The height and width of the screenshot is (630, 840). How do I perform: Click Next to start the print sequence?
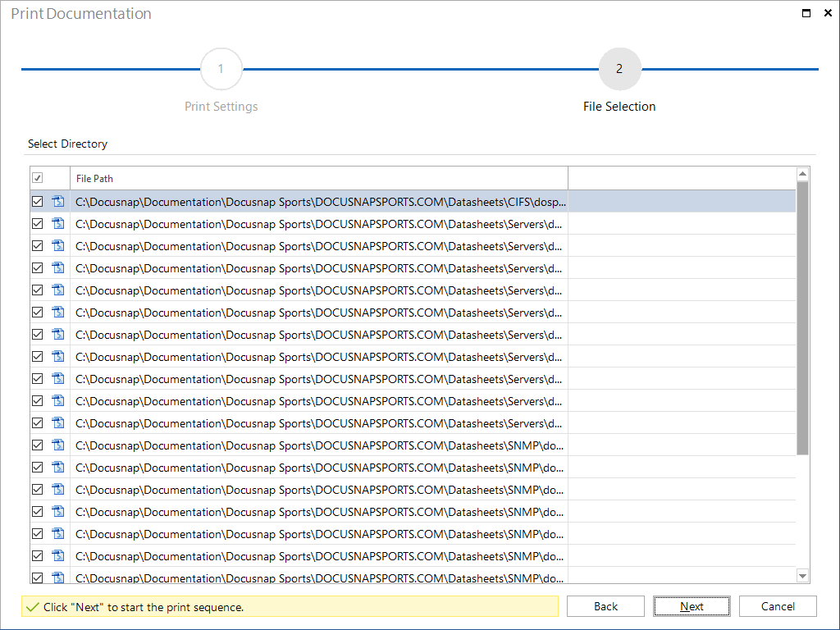[692, 606]
